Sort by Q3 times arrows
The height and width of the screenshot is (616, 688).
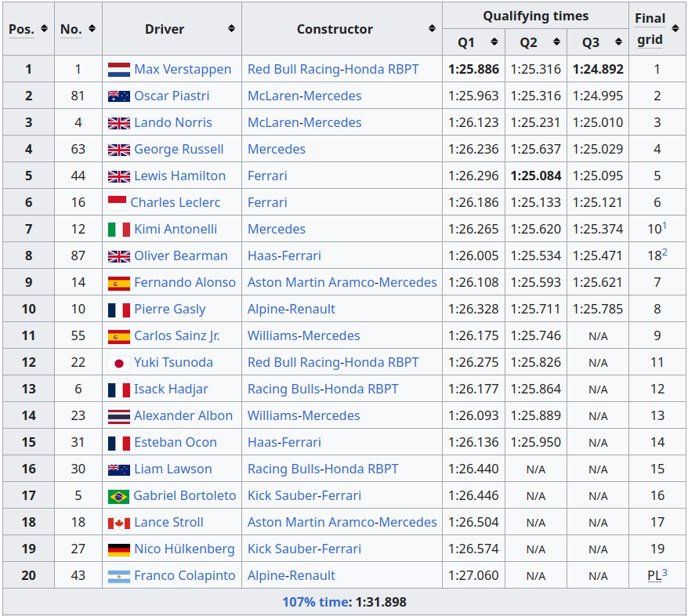point(619,42)
